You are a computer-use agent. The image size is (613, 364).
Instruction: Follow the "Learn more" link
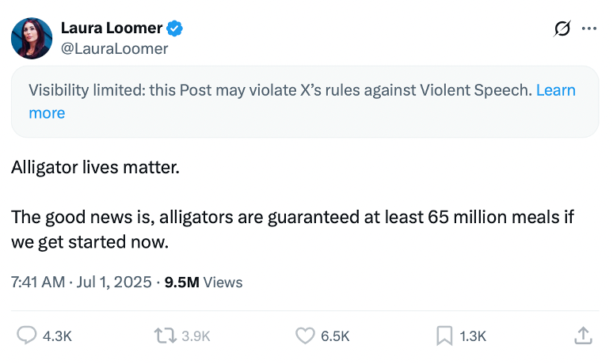pos(47,113)
